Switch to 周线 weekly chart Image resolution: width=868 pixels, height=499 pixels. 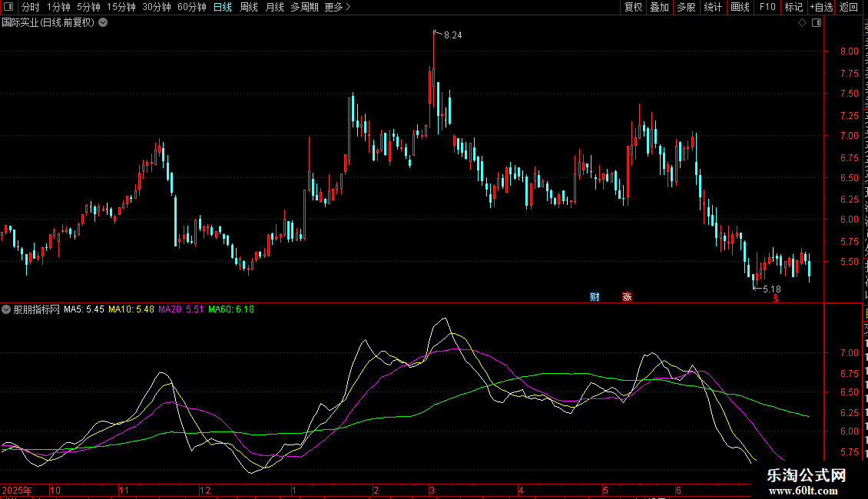coord(249,7)
